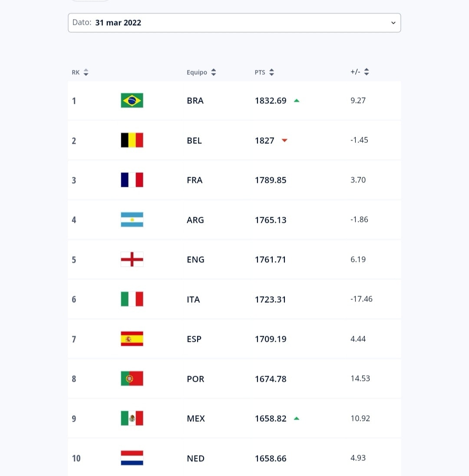Click green up arrow beside Brazil points
Screen dimensions: 469x476
pos(297,101)
